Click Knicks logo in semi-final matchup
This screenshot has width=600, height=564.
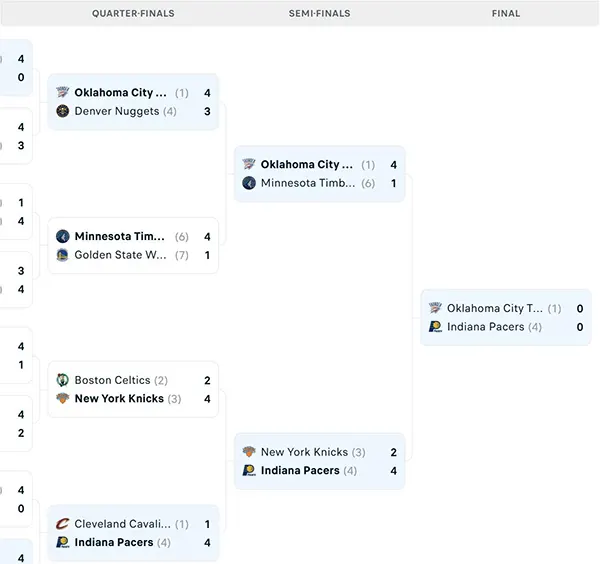[x=249, y=452]
